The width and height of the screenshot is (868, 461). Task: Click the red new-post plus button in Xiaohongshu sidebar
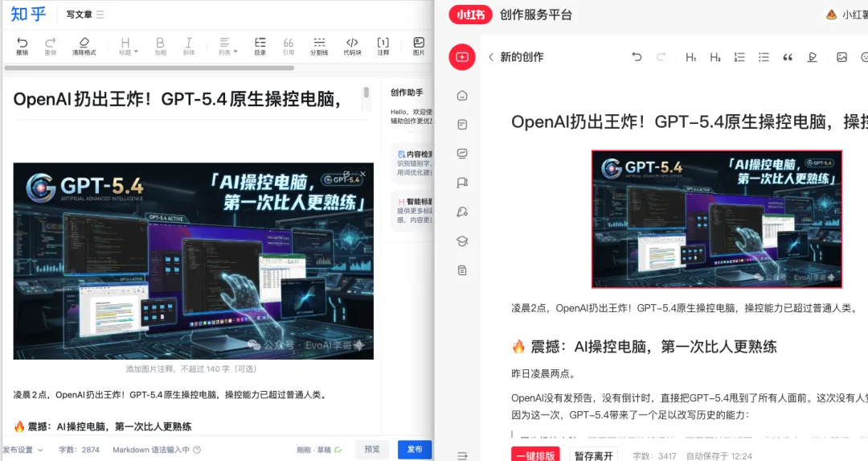(462, 57)
